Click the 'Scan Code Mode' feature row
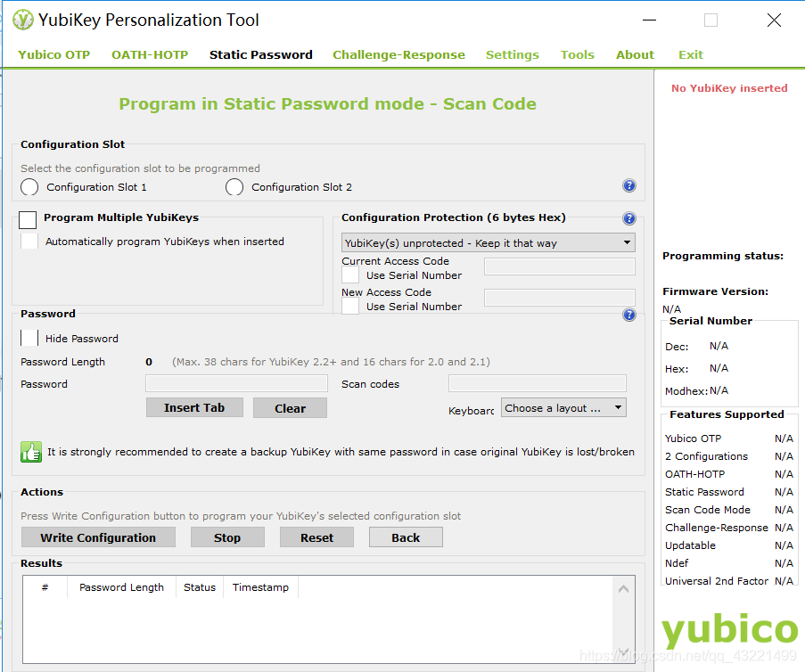The image size is (805, 672). [729, 510]
